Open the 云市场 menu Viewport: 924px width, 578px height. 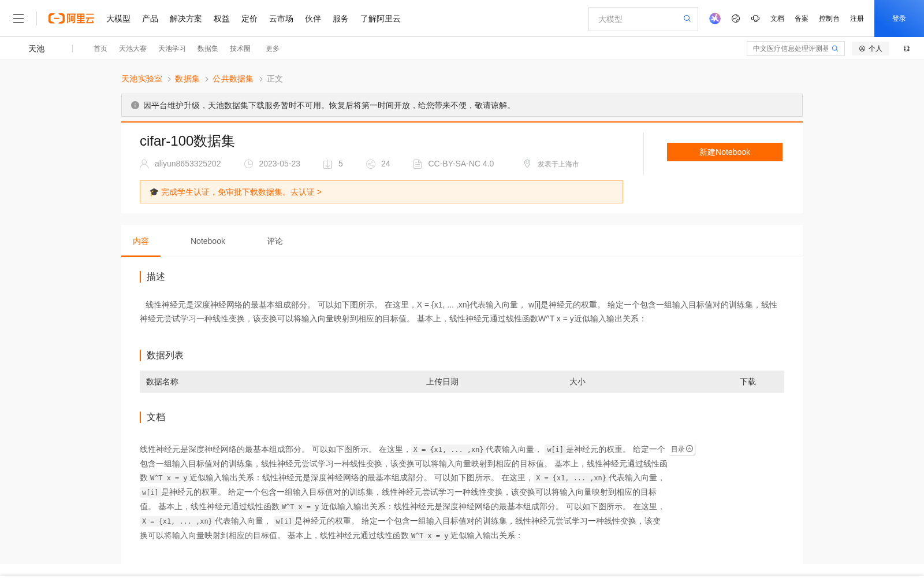281,18
